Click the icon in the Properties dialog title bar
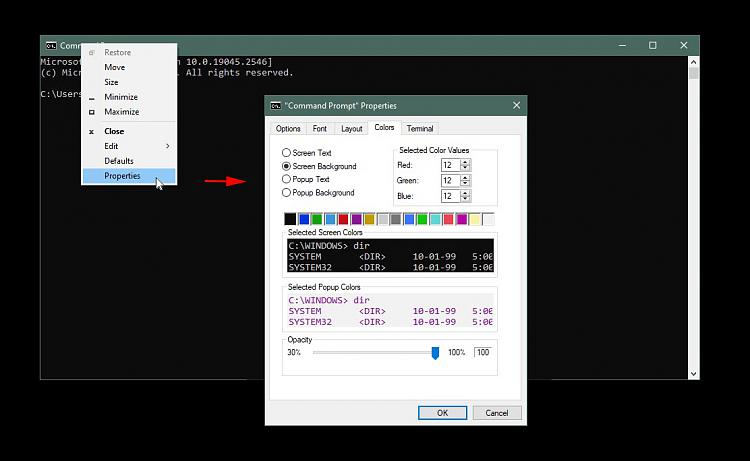 pos(276,106)
